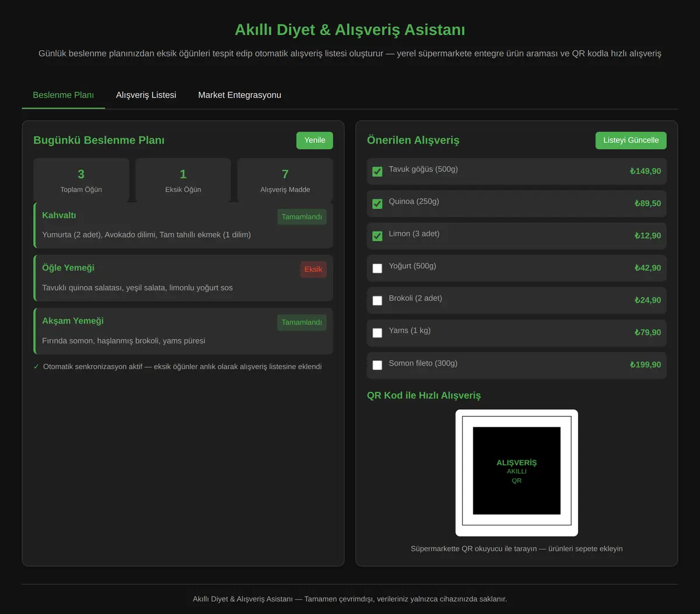Viewport: 700px width, 614px height.
Task: Open the Beslenme Planı tab
Action: point(63,95)
